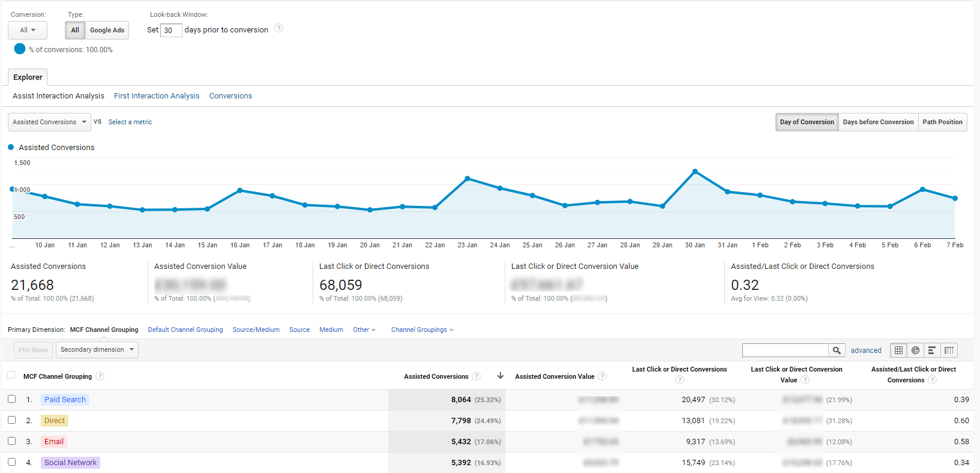The width and height of the screenshot is (980, 473).
Task: Select the comparison view icon
Action: [x=949, y=351]
